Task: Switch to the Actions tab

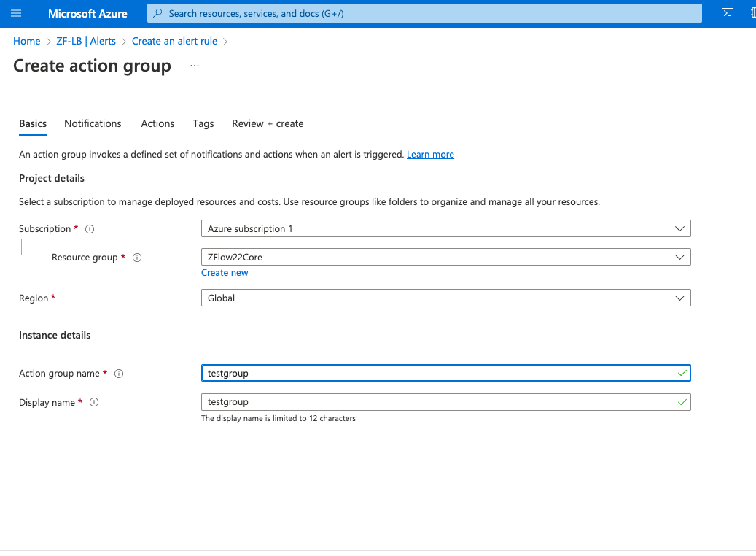Action: pos(157,123)
